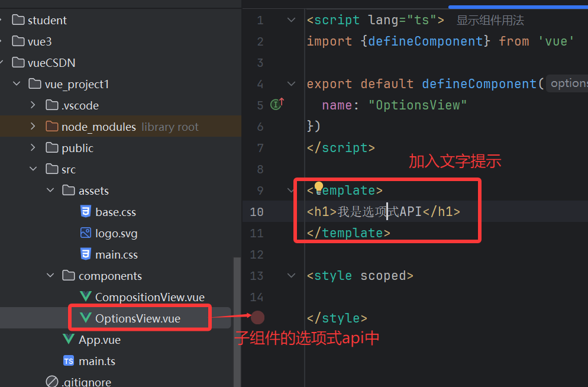Click the Vue icon of CompositionView.vue

[86, 296]
